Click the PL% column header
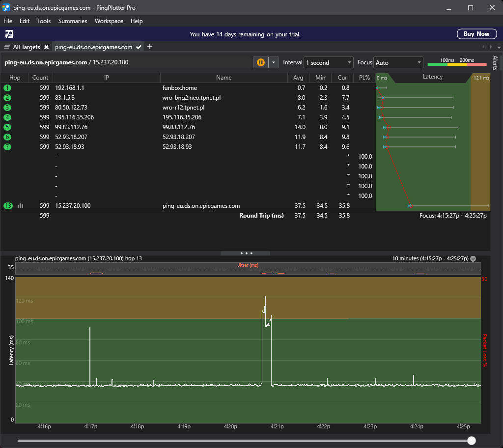The image size is (503, 448). (x=364, y=78)
